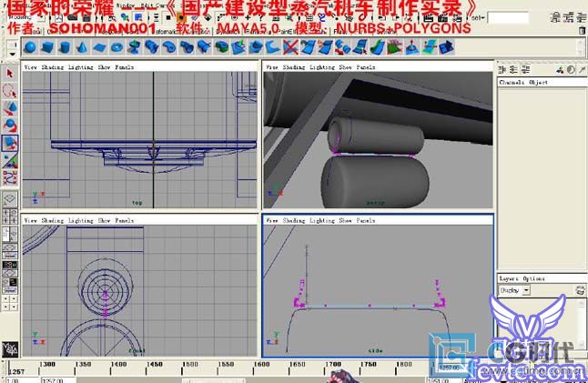This screenshot has width=588, height=383.
Task: Click the Loft surface shelf icon
Action: click(152, 47)
